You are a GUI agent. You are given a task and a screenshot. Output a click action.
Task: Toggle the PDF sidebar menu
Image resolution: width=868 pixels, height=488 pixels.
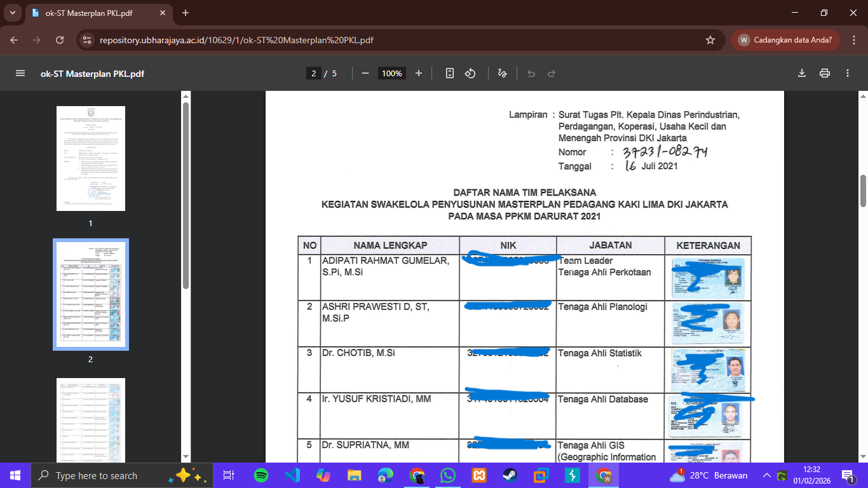coord(20,73)
